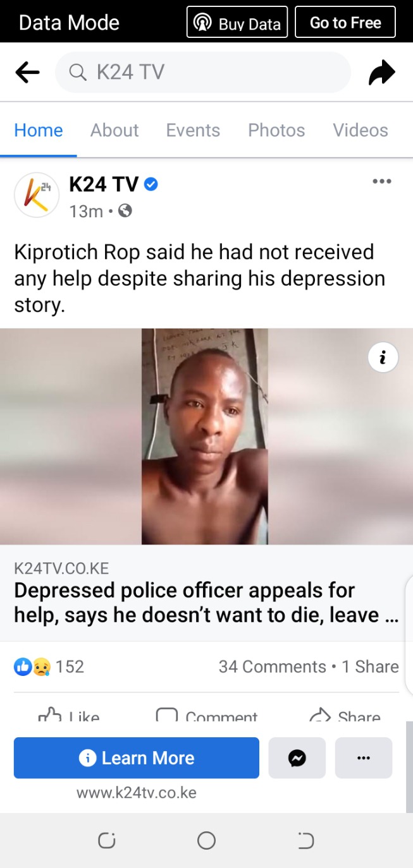
Task: Tap the Go to Free button
Action: [345, 23]
